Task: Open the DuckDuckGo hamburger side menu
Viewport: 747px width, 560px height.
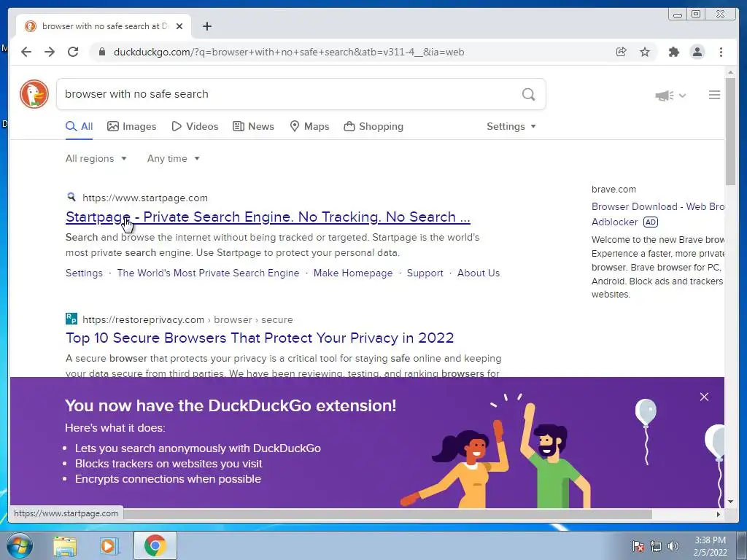Action: pos(714,96)
